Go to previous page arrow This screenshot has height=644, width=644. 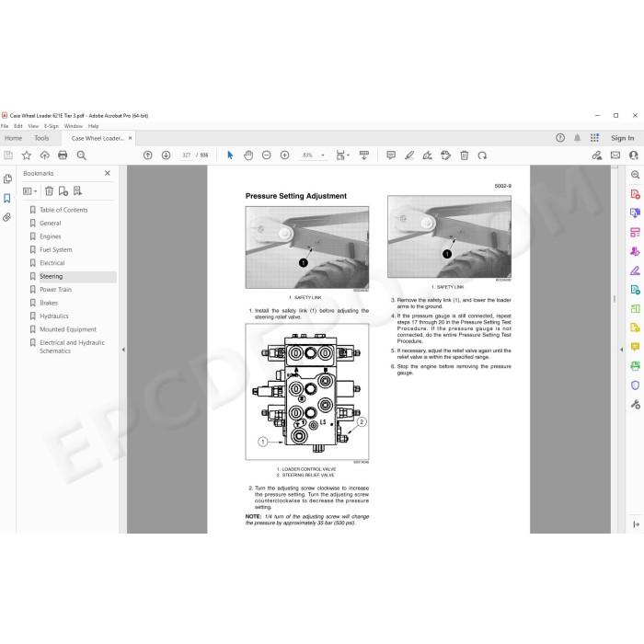click(x=148, y=155)
